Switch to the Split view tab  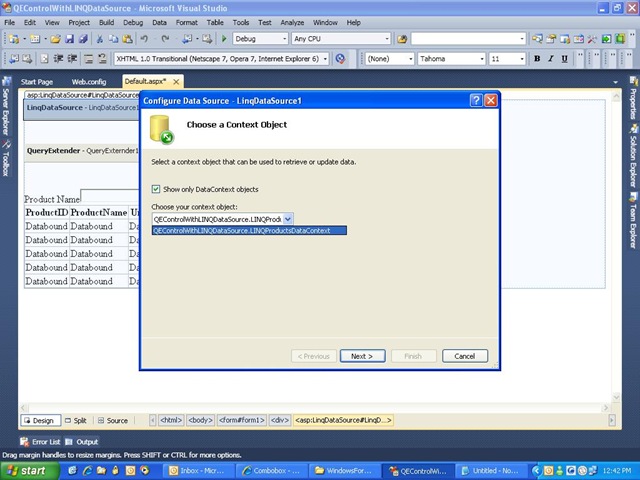(x=76, y=420)
